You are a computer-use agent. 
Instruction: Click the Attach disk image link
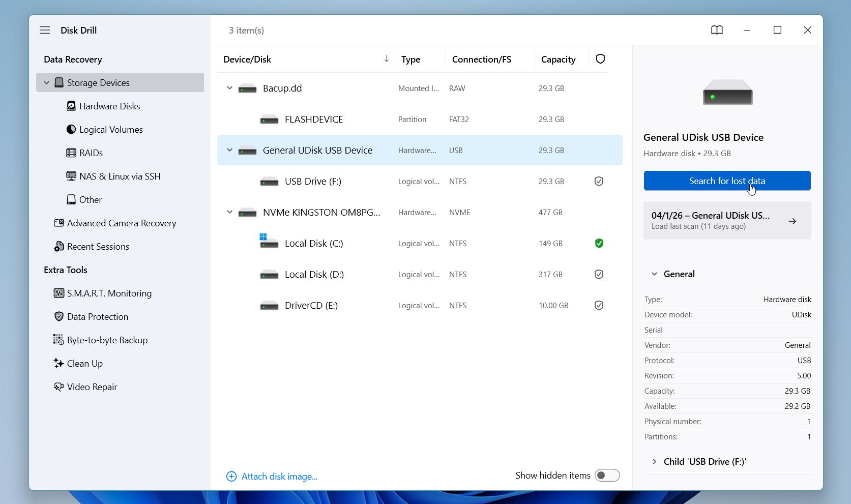coord(279,476)
